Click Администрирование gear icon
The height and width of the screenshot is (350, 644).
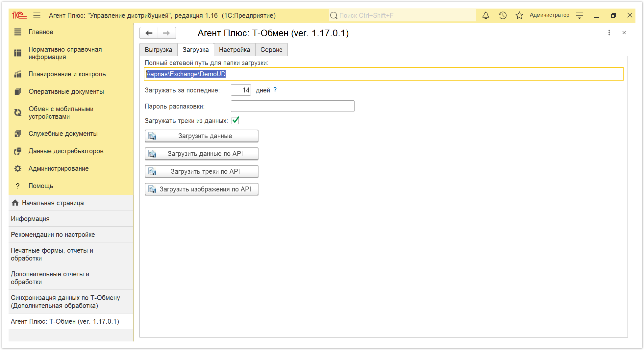tap(18, 168)
